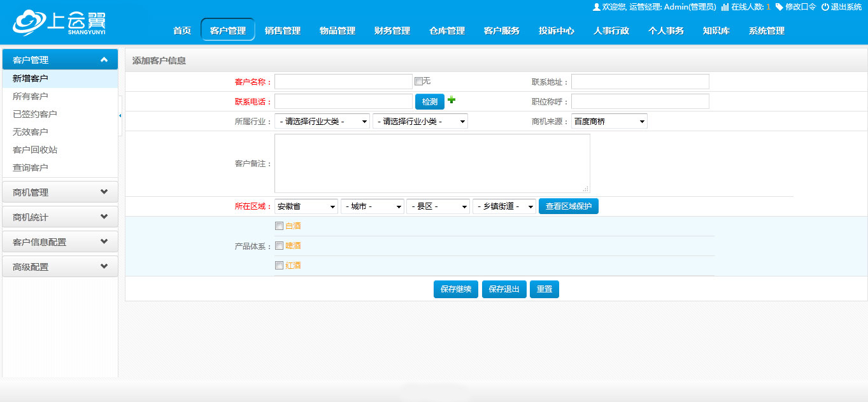Click the 白酒 label text
Image resolution: width=868 pixels, height=402 pixels.
293,226
